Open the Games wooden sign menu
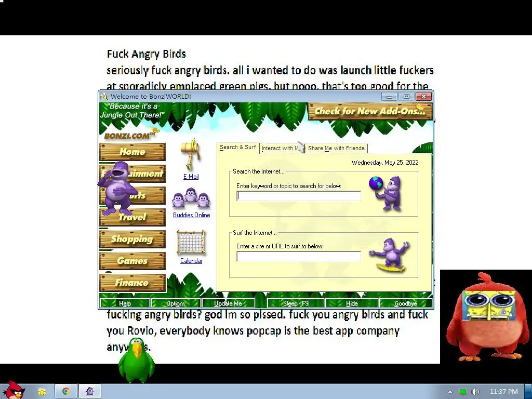532x399 pixels. (132, 261)
